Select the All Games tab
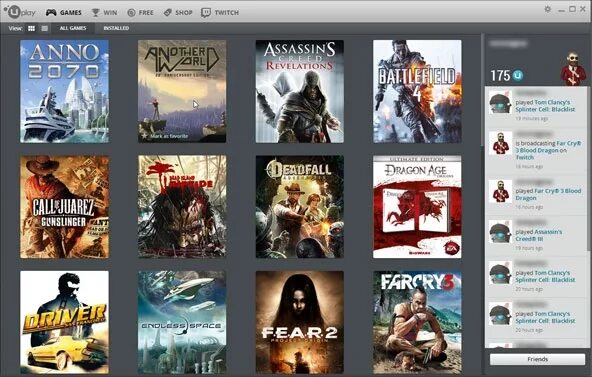This screenshot has width=592, height=377. [x=73, y=28]
